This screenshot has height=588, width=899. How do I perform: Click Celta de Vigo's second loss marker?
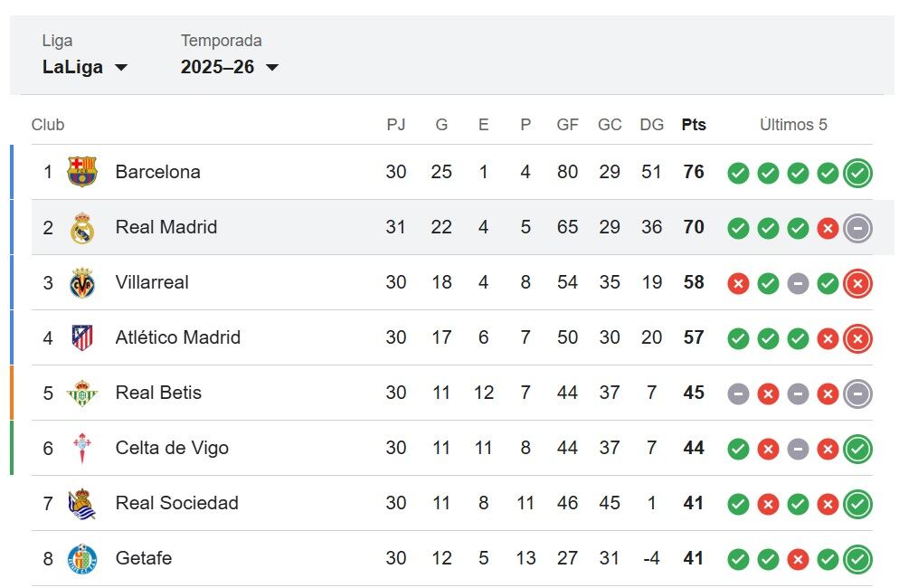[x=828, y=448]
